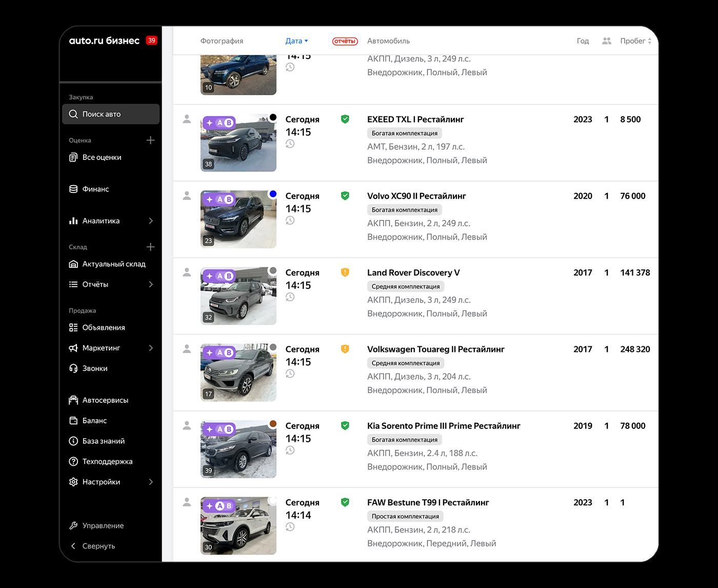
Task: Click the history clock under Kia Sorento date
Action: (x=290, y=450)
